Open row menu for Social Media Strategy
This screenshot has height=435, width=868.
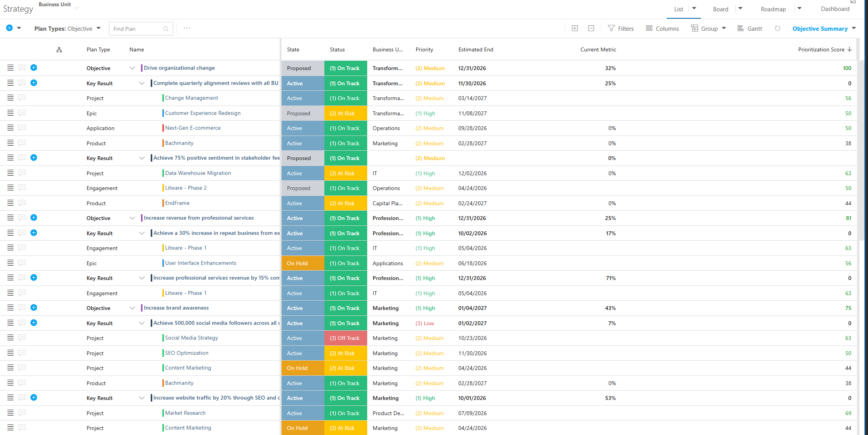click(11, 338)
